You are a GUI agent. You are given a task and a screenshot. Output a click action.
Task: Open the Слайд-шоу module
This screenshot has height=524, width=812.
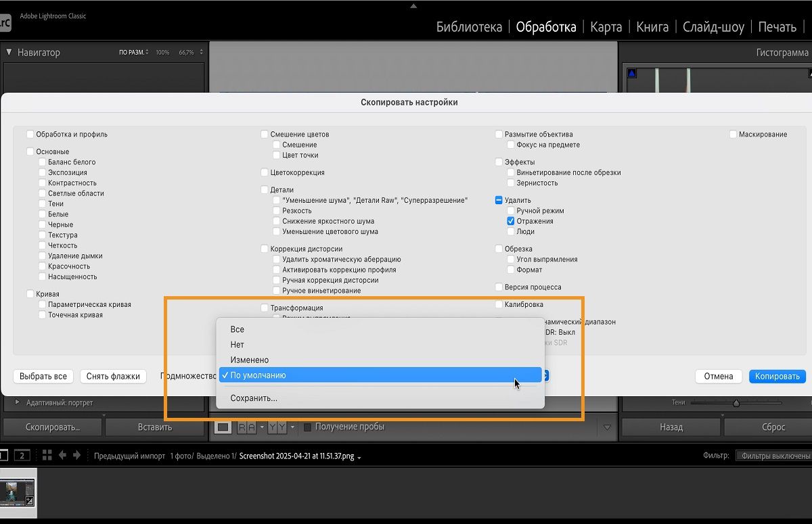(x=713, y=27)
